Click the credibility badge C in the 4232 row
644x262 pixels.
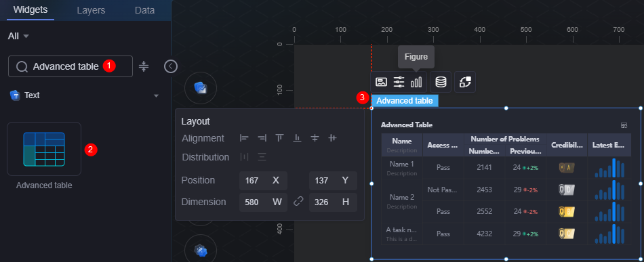[x=567, y=234]
